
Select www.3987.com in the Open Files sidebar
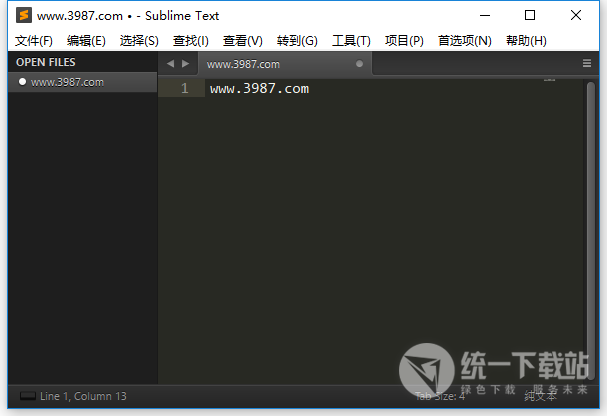[x=67, y=82]
